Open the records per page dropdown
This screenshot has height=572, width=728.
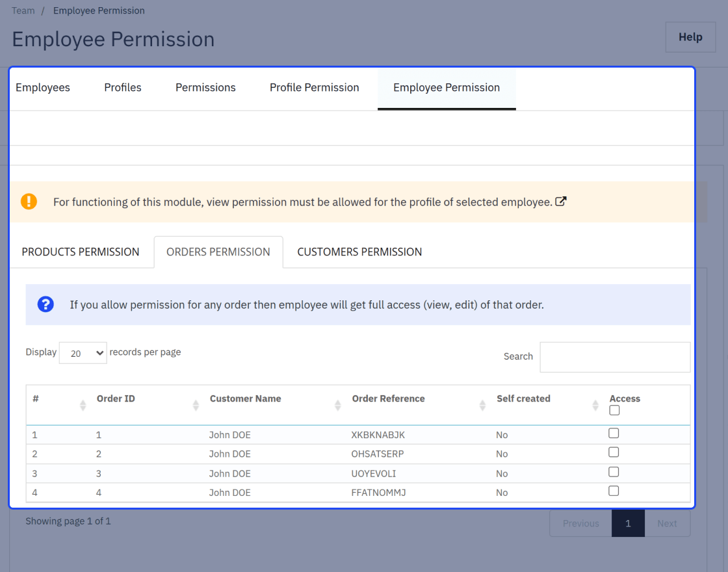pos(83,354)
